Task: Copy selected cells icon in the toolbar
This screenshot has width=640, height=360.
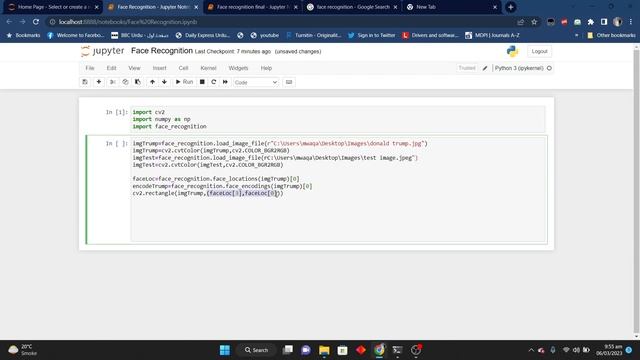Action: [x=125, y=82]
